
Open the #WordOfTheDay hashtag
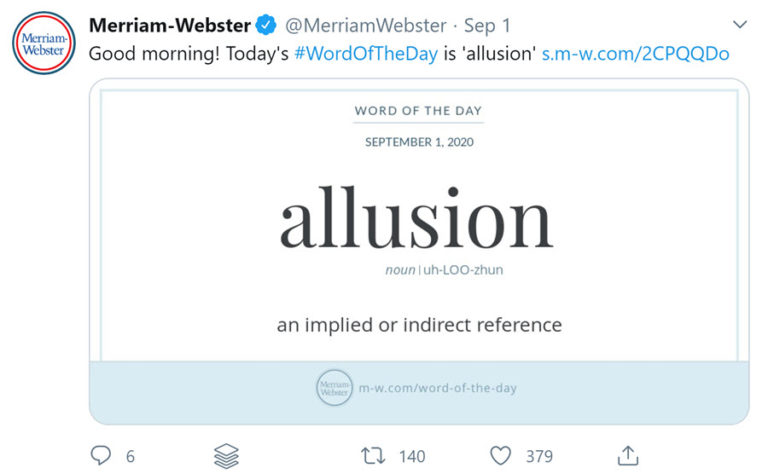click(365, 53)
